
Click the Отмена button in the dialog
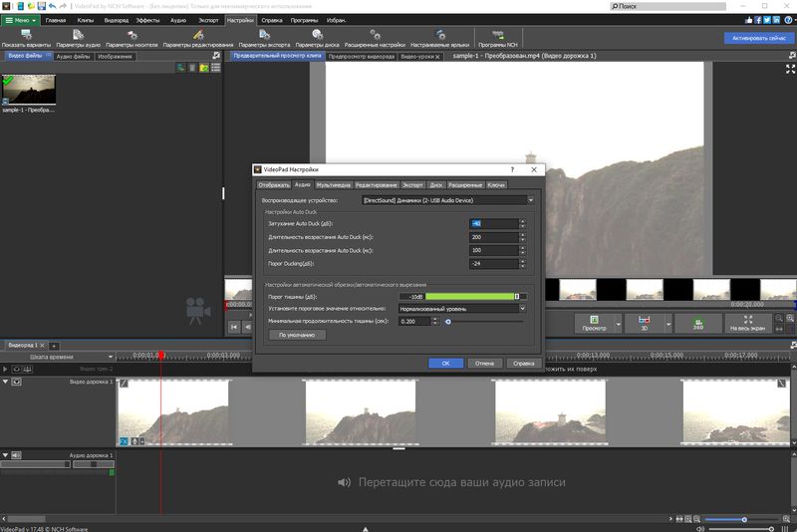484,363
